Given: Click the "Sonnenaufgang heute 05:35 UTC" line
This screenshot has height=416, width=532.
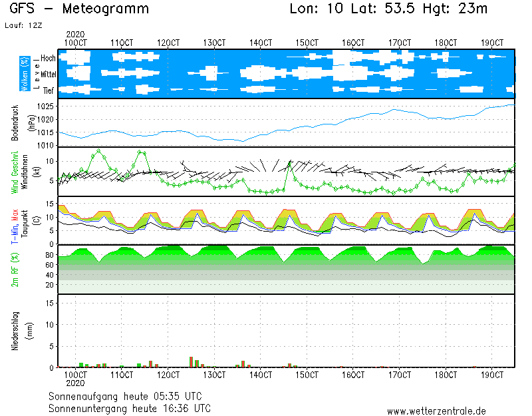Looking at the screenshot, I should click(x=125, y=396).
